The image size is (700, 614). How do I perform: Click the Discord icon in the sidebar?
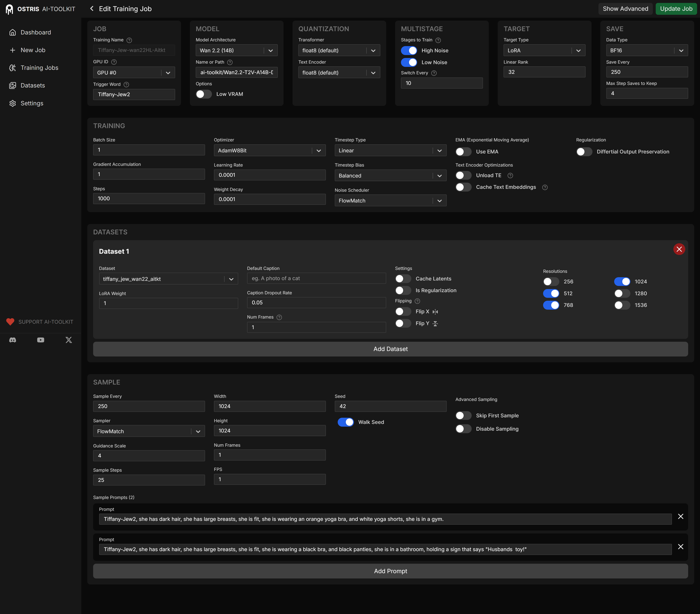13,340
